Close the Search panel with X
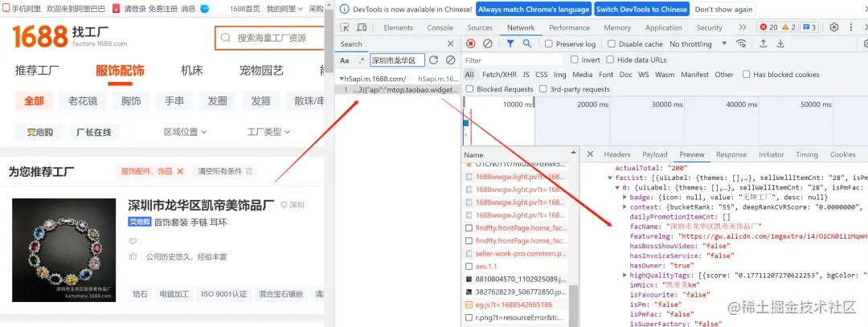868x327 pixels. pos(450,43)
